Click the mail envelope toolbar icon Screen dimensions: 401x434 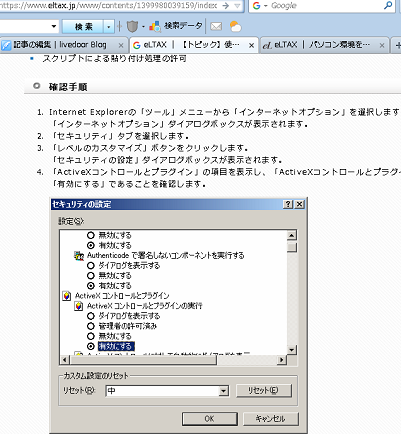(216, 26)
